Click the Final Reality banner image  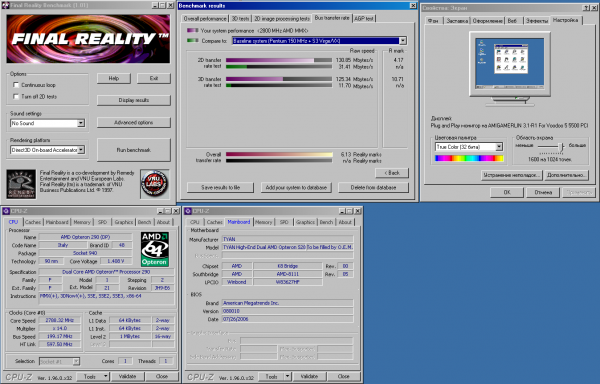[x=88, y=39]
